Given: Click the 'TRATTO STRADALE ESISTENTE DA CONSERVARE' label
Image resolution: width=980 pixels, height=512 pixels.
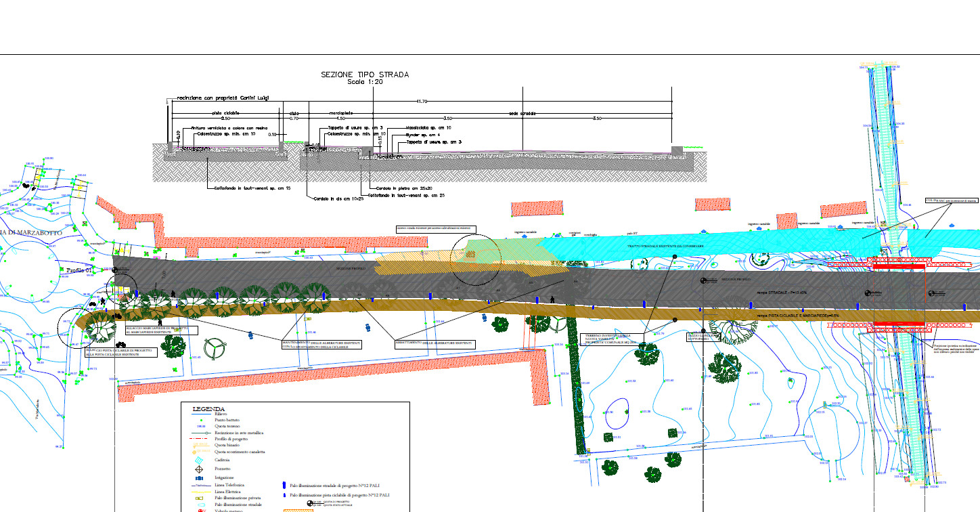Looking at the screenshot, I should point(665,247).
